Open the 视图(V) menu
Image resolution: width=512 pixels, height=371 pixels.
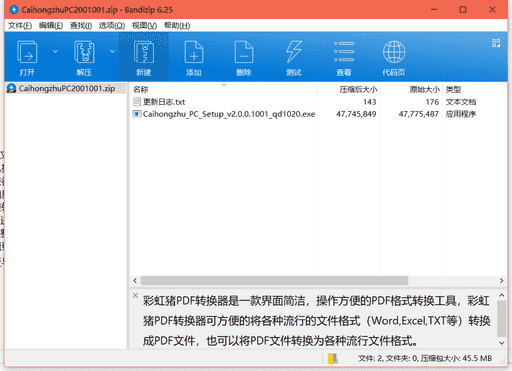(x=144, y=25)
